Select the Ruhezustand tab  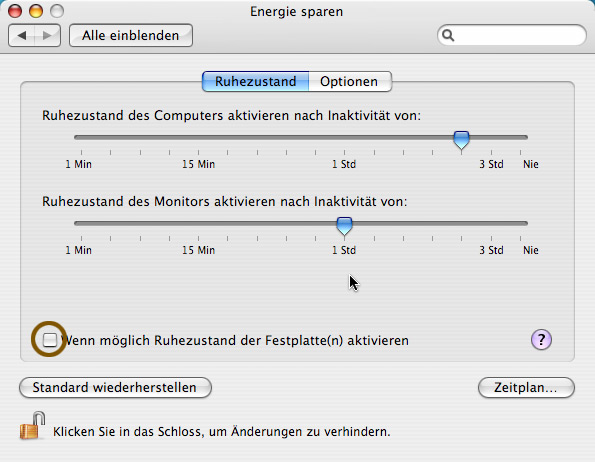click(x=255, y=82)
